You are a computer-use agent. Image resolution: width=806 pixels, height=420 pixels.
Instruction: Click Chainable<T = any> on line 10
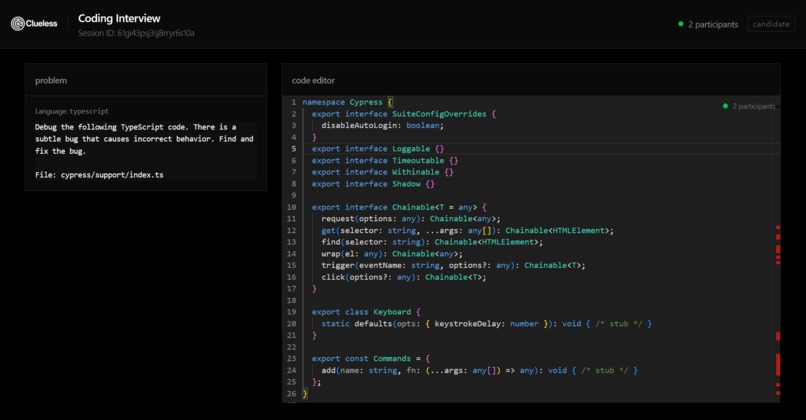click(434, 207)
